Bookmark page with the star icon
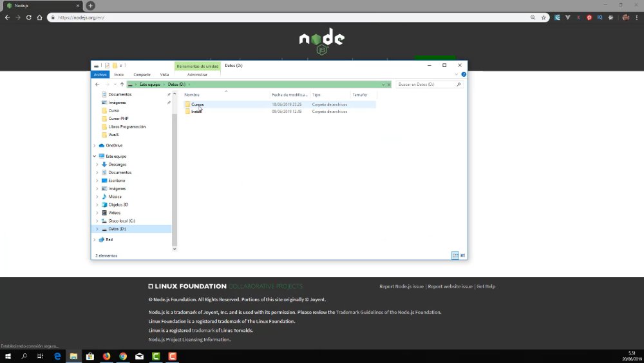Image resolution: width=644 pixels, height=363 pixels. pos(544,17)
